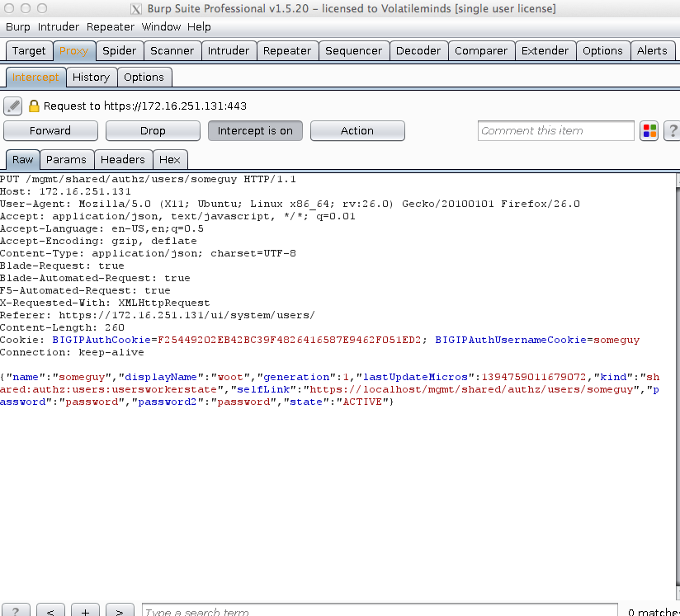Click the HTTPS padlock icon
This screenshot has width=680, height=616.
coord(34,106)
